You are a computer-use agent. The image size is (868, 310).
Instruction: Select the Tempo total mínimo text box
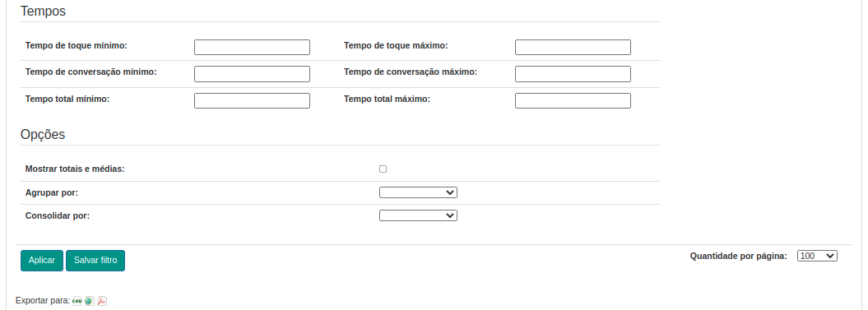click(x=252, y=101)
